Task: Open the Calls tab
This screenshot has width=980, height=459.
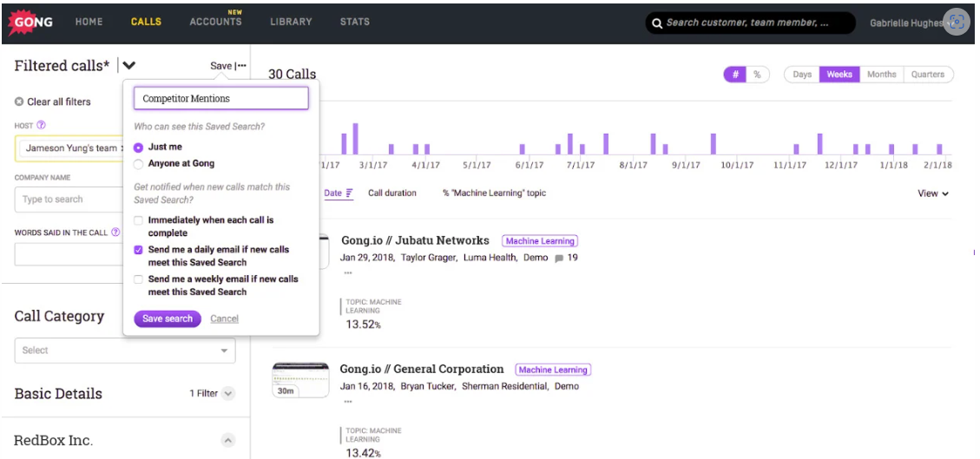Action: click(x=146, y=21)
